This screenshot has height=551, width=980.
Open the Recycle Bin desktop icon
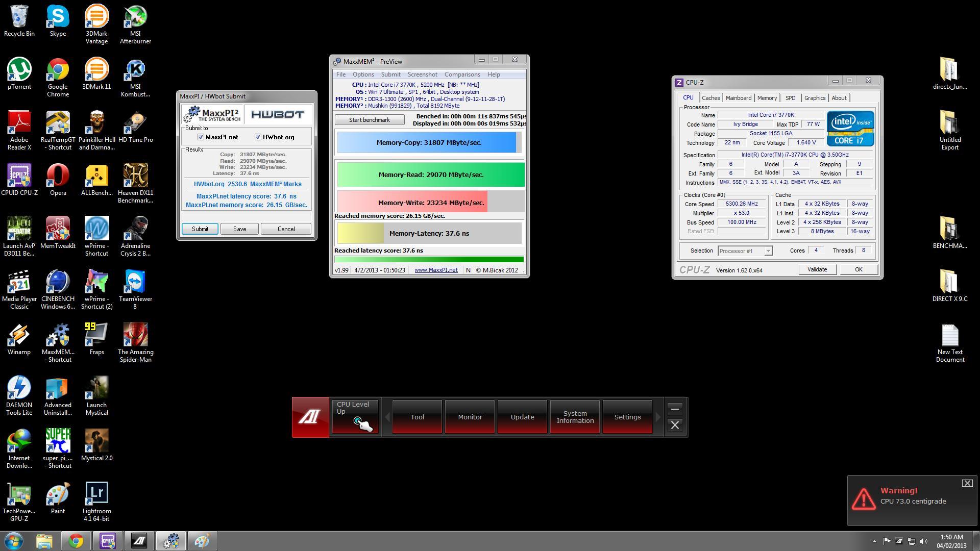[19, 21]
